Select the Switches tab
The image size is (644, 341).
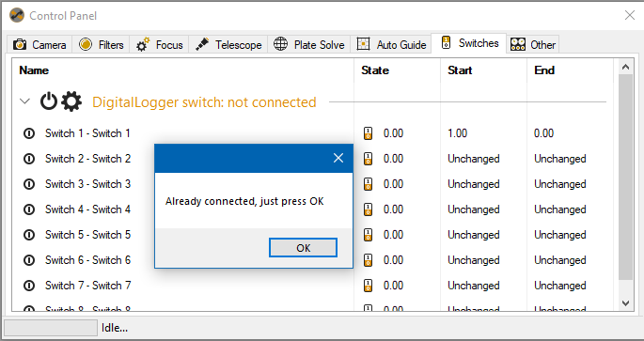click(469, 43)
